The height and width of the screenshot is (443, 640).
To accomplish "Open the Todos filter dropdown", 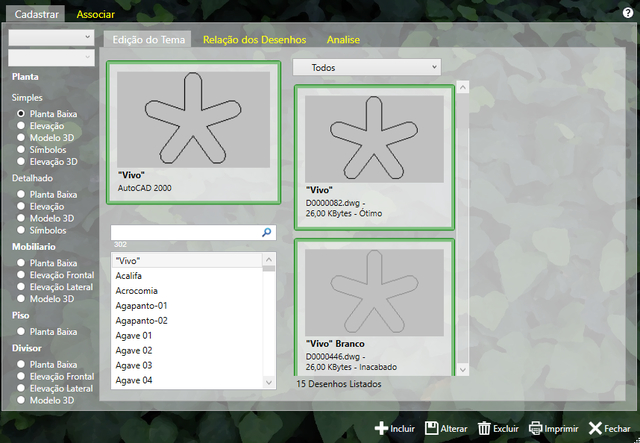I will point(366,67).
